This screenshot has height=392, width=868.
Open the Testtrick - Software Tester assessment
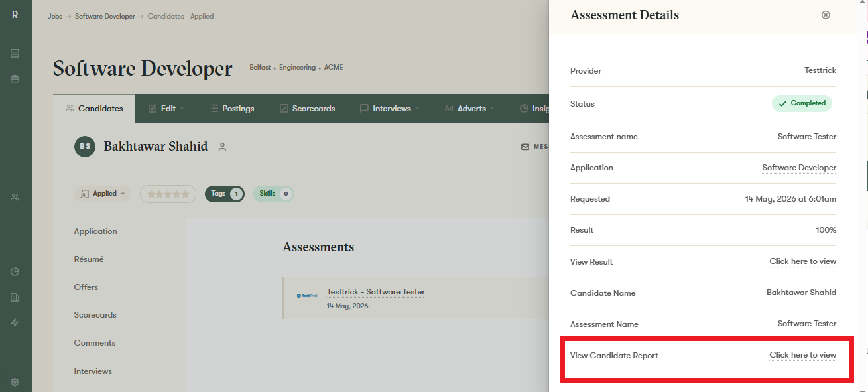click(x=376, y=292)
